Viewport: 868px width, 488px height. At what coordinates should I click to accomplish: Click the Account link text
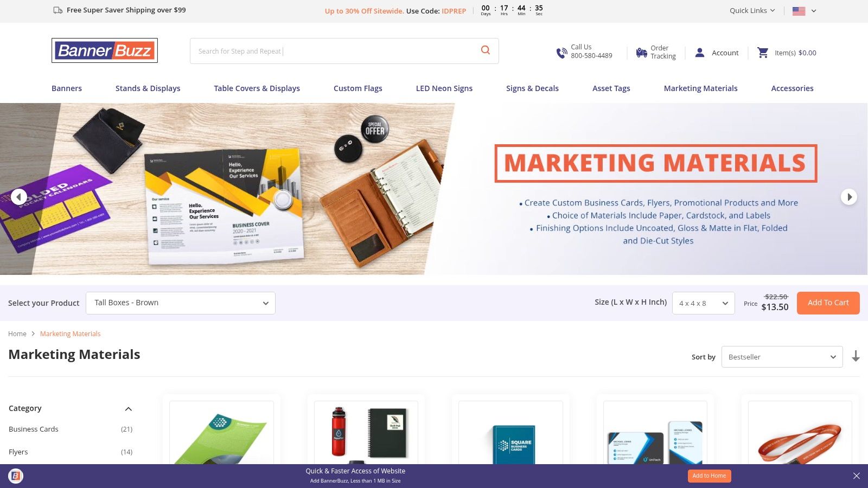[725, 53]
